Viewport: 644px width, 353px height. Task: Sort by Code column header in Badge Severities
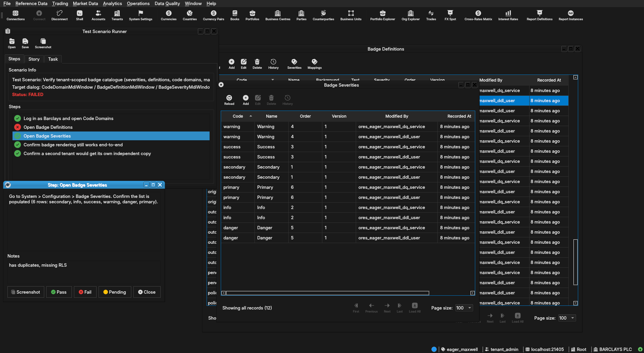(x=238, y=116)
